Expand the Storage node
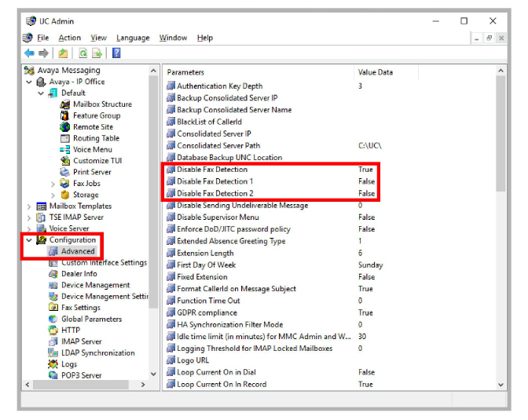528x420 pixels. [53, 195]
